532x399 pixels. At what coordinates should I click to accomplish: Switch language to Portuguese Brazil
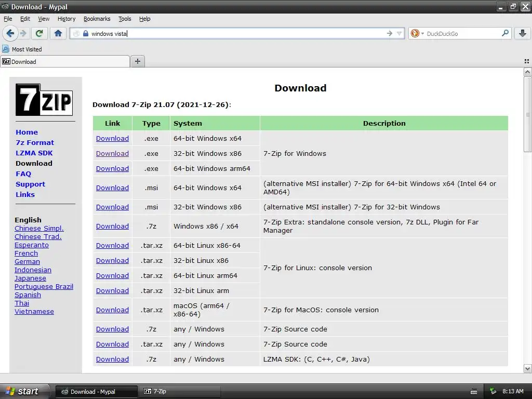pyautogui.click(x=44, y=286)
